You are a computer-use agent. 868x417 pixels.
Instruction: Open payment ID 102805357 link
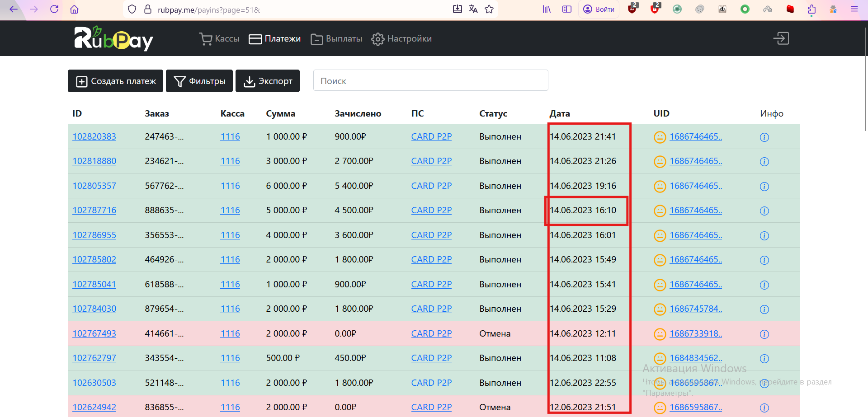point(94,186)
